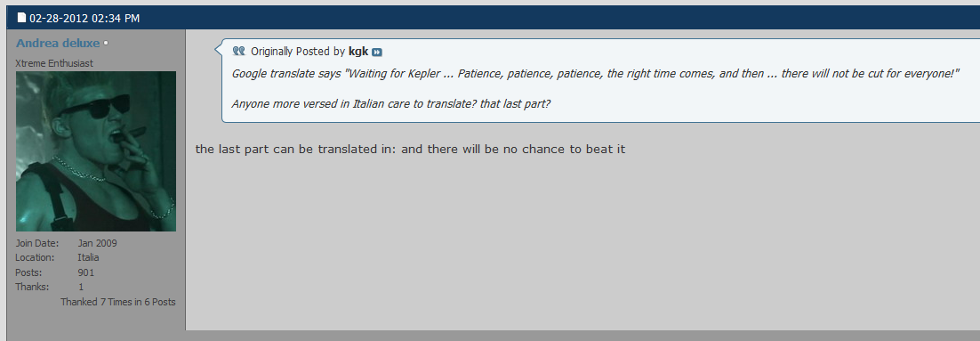This screenshot has height=341, width=980.
Task: Click the status dot beside Andrea deluxe
Action: point(106,43)
